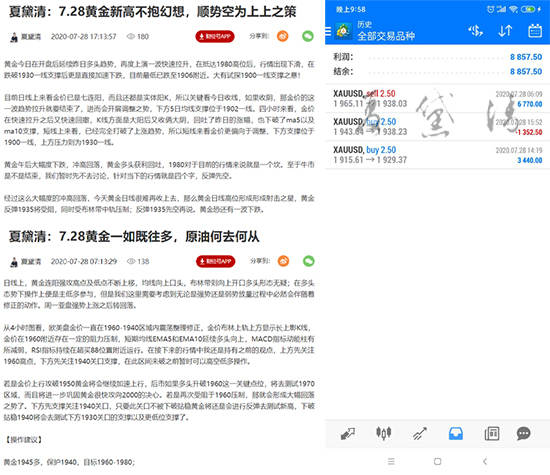
Task: Tap the Wi-Fi icon in the phone status bar
Action: pos(514,9)
